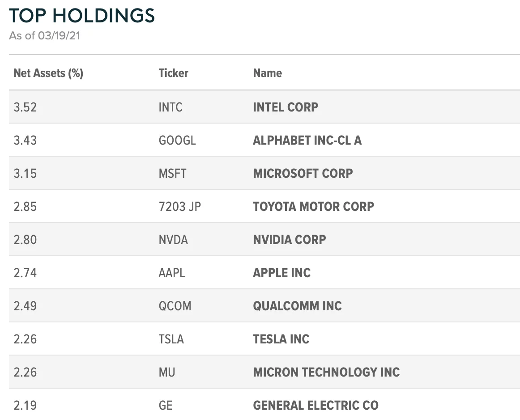Click the Name column header
This screenshot has width=520, height=420.
[x=267, y=73]
